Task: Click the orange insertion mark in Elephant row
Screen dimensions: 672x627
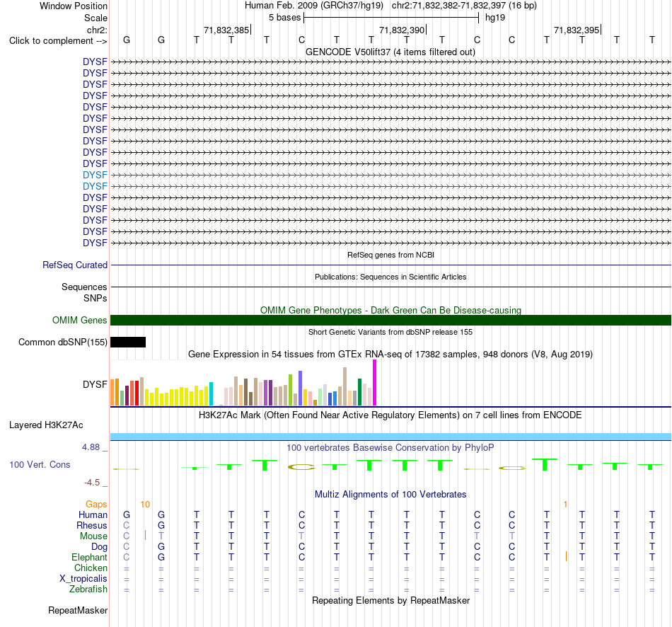Action: pyautogui.click(x=566, y=556)
